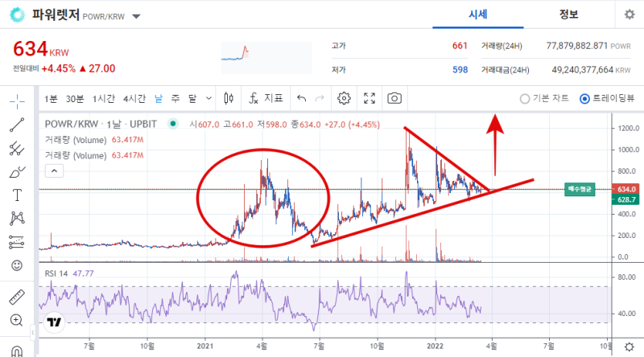644x357 pixels.
Task: Click the second 거래량 (Volume) legend row
Action: pyautogui.click(x=94, y=155)
